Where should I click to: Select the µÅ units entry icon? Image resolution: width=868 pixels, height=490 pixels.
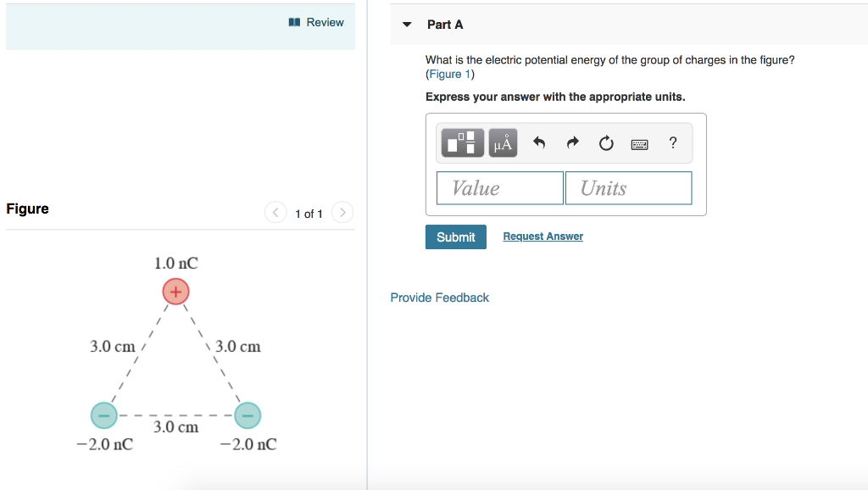502,142
